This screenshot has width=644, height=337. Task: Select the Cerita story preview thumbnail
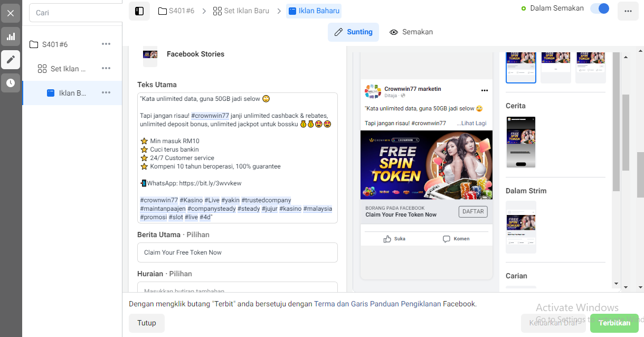pos(521,142)
